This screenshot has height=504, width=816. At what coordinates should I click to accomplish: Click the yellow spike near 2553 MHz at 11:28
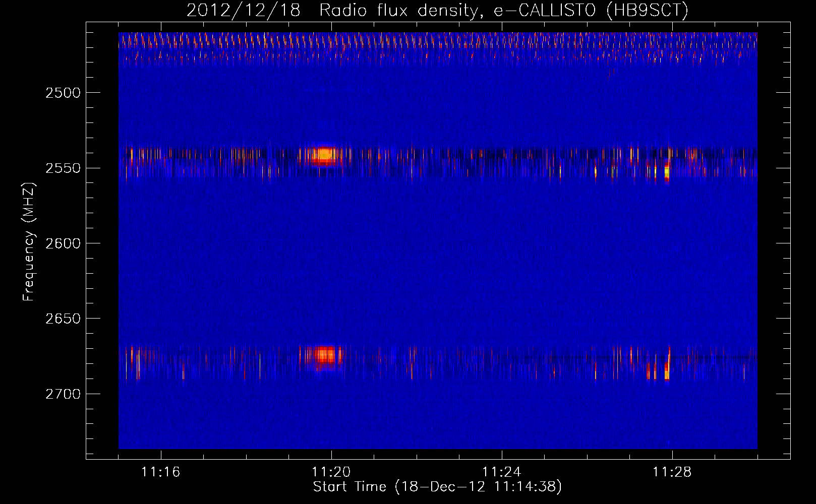(667, 172)
